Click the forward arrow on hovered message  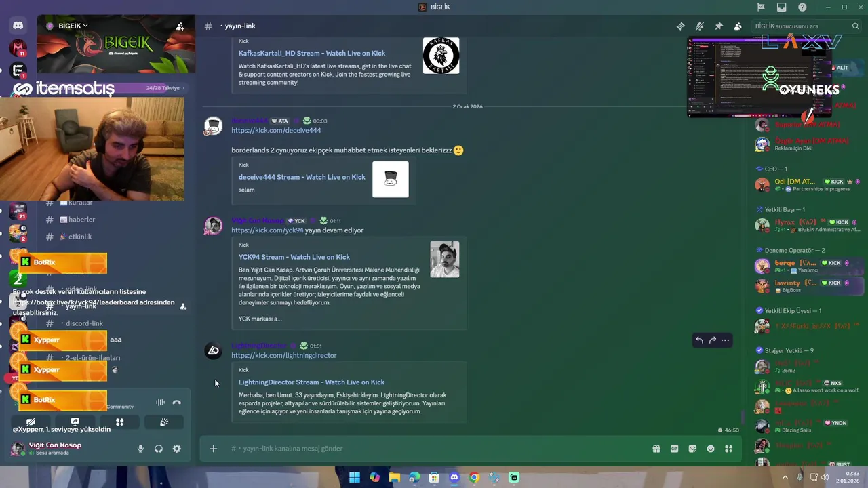pos(712,340)
